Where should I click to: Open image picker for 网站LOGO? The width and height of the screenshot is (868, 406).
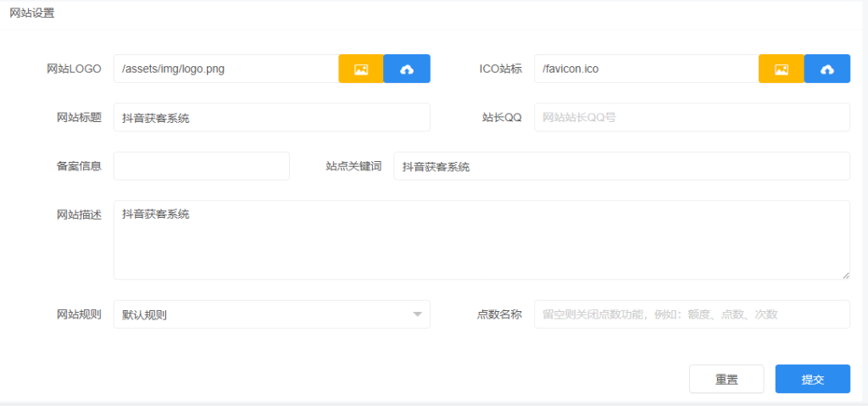tap(361, 69)
